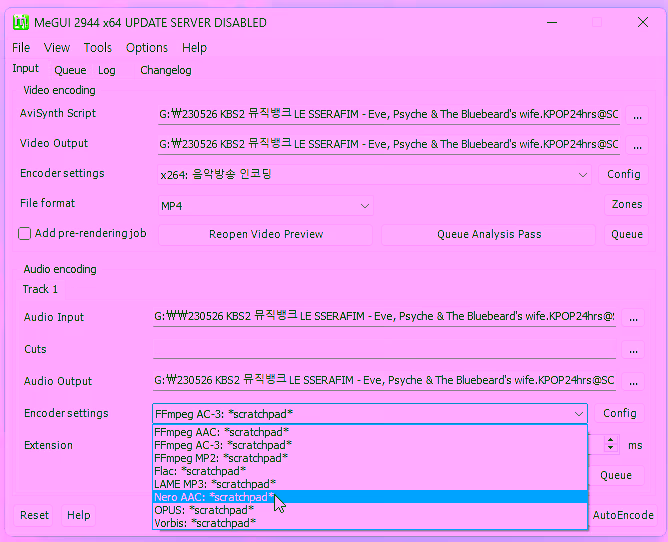Open the View menu
The width and height of the screenshot is (668, 542).
pyautogui.click(x=57, y=48)
